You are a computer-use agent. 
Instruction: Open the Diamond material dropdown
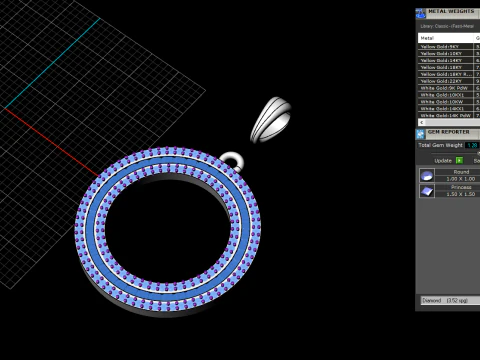click(450, 300)
